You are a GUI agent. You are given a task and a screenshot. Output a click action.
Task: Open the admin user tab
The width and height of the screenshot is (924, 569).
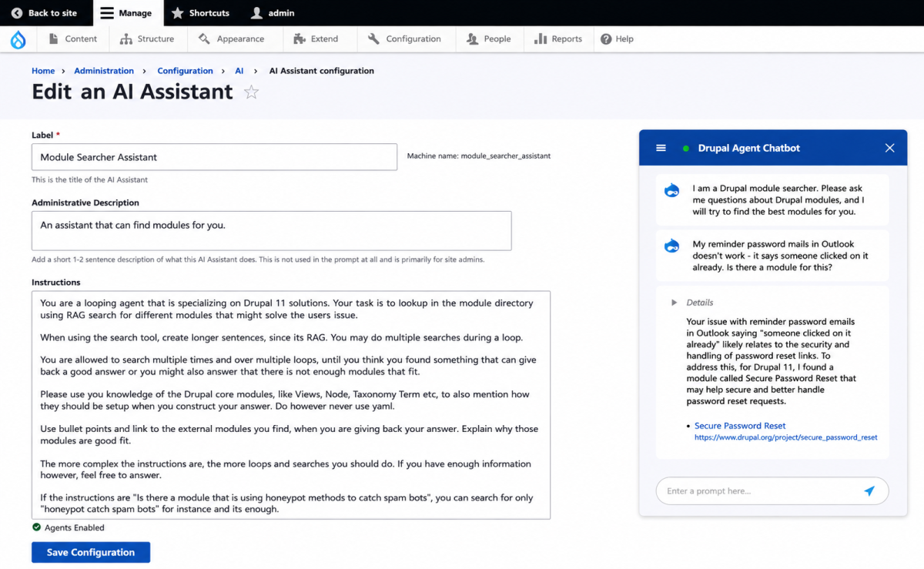tap(273, 13)
